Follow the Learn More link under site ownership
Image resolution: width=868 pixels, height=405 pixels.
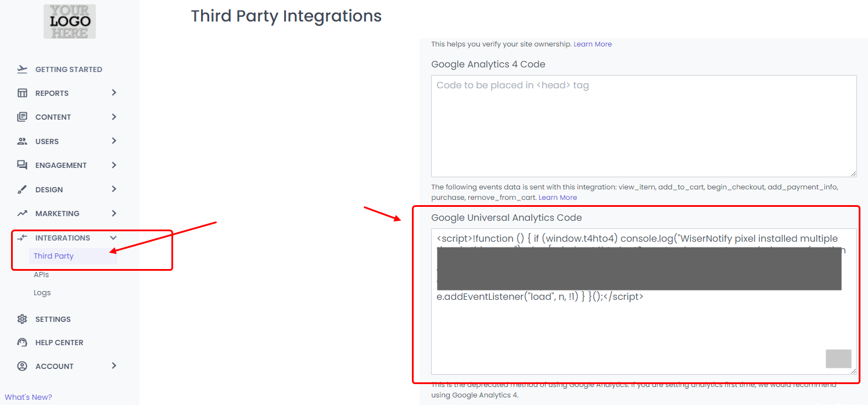point(593,44)
